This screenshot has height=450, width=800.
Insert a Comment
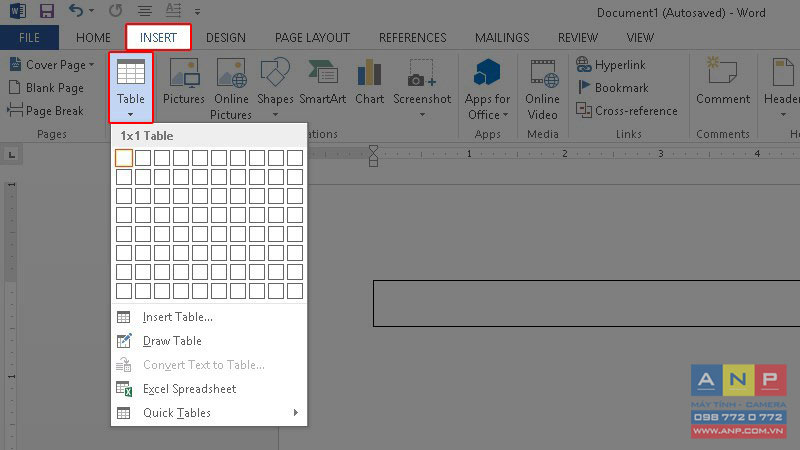723,81
